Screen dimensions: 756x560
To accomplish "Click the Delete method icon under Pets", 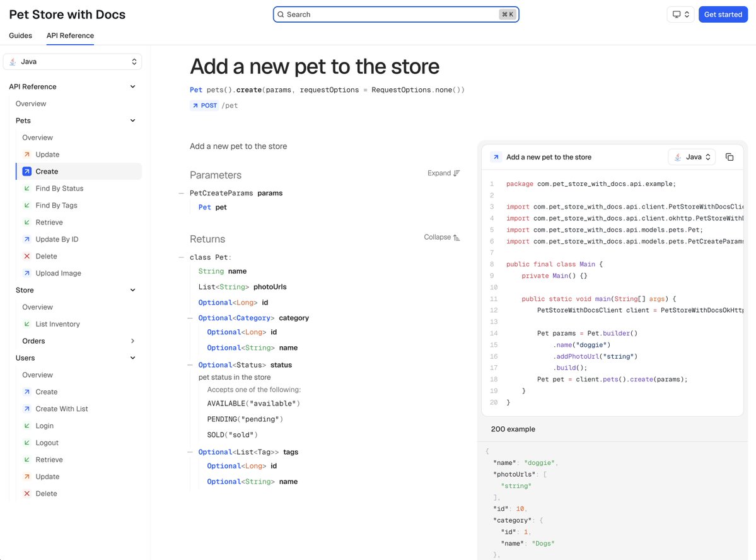I will pyautogui.click(x=26, y=256).
